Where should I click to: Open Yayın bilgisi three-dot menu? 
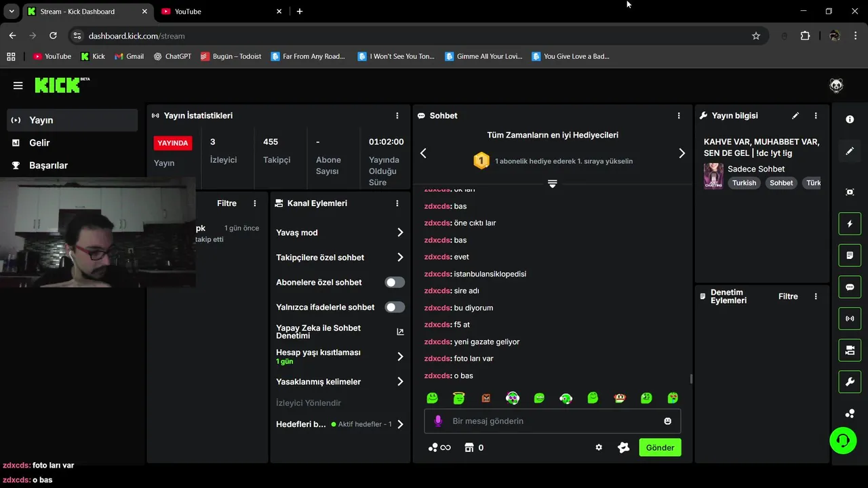816,116
